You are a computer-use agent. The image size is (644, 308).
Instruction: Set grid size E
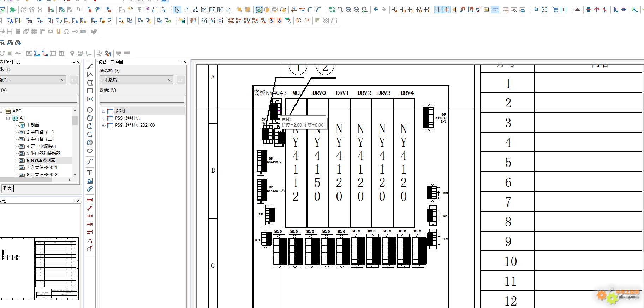(x=427, y=10)
